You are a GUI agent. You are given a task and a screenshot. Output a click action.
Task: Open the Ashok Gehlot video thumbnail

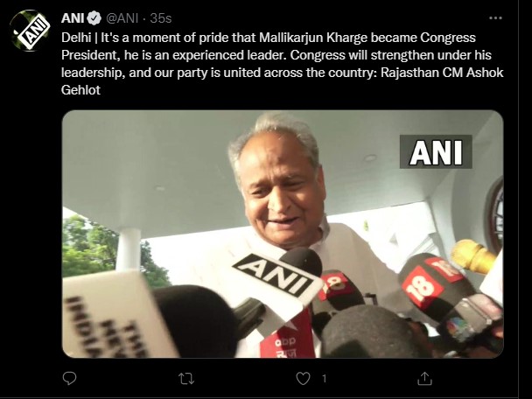(x=283, y=234)
